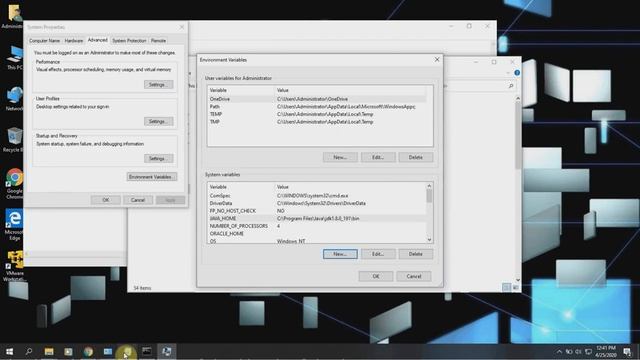
Task: Select the DriverData system variable
Action: point(317,203)
